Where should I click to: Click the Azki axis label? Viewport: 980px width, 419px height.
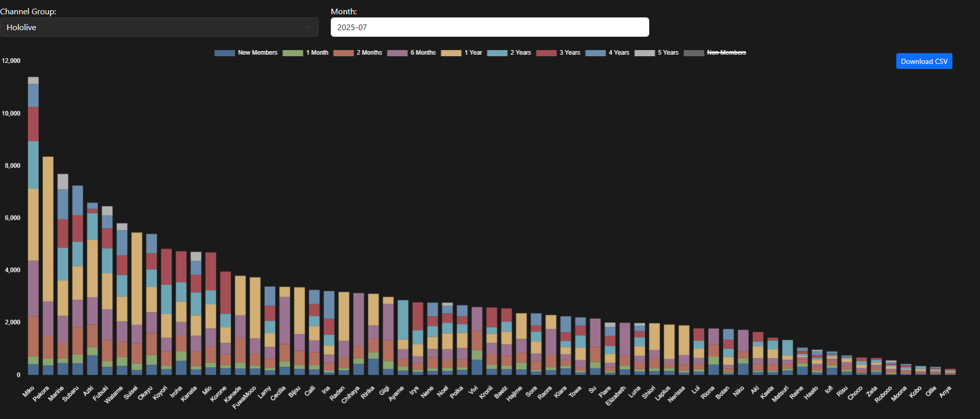88,391
